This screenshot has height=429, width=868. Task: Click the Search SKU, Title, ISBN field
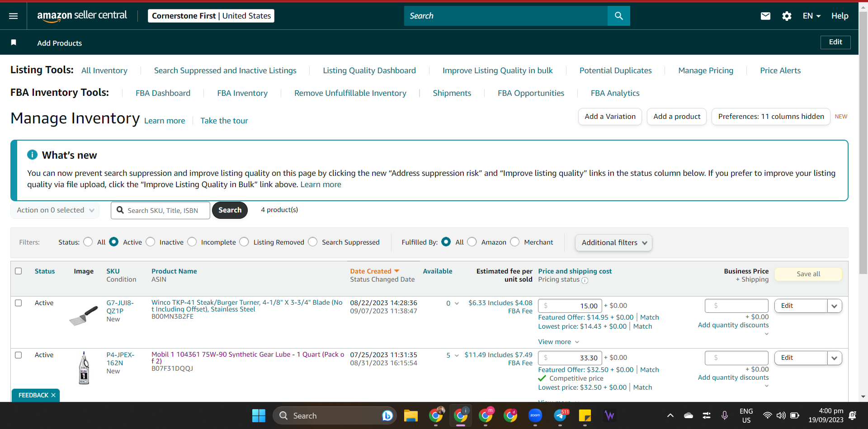click(x=160, y=210)
